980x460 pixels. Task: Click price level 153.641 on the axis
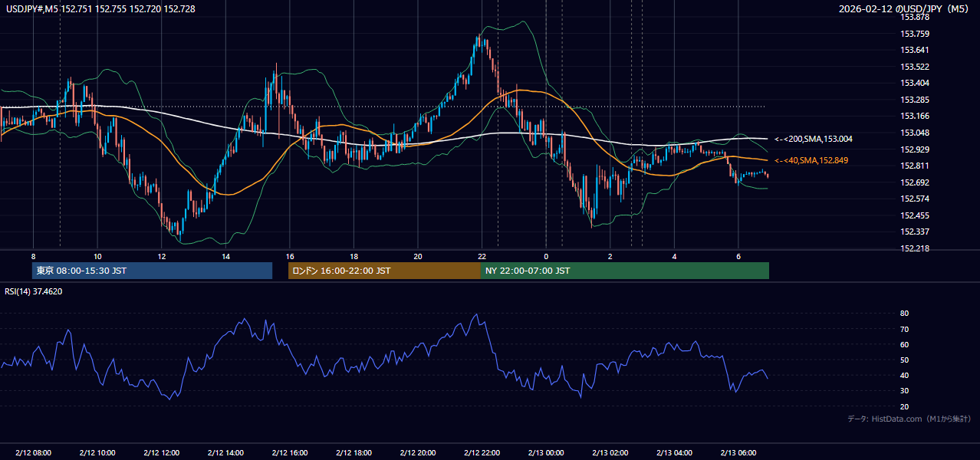(x=915, y=50)
